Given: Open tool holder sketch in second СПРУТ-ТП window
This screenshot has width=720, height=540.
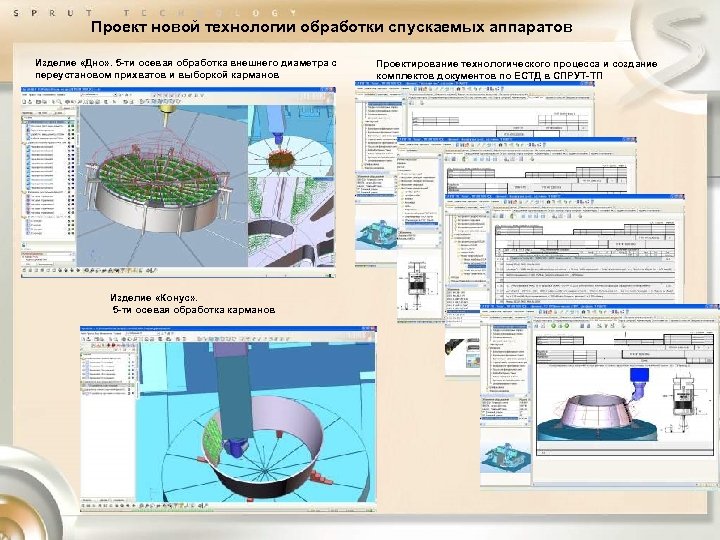Looking at the screenshot, I should 419,284.
